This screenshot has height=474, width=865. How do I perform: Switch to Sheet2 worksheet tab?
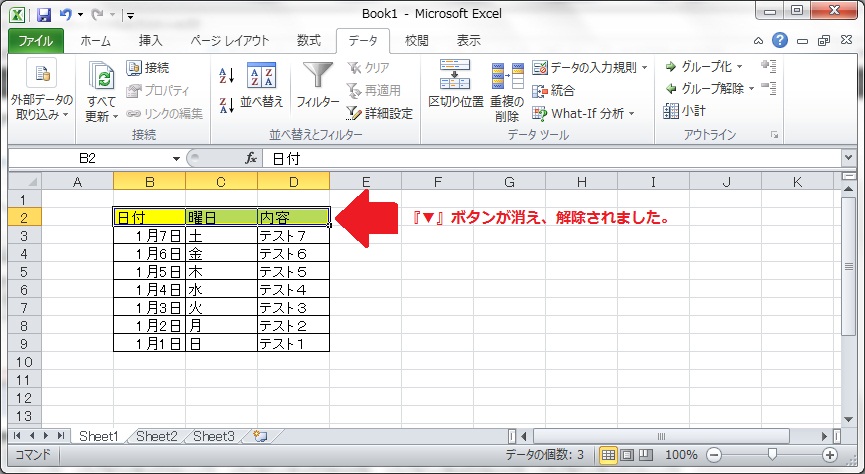click(157, 437)
